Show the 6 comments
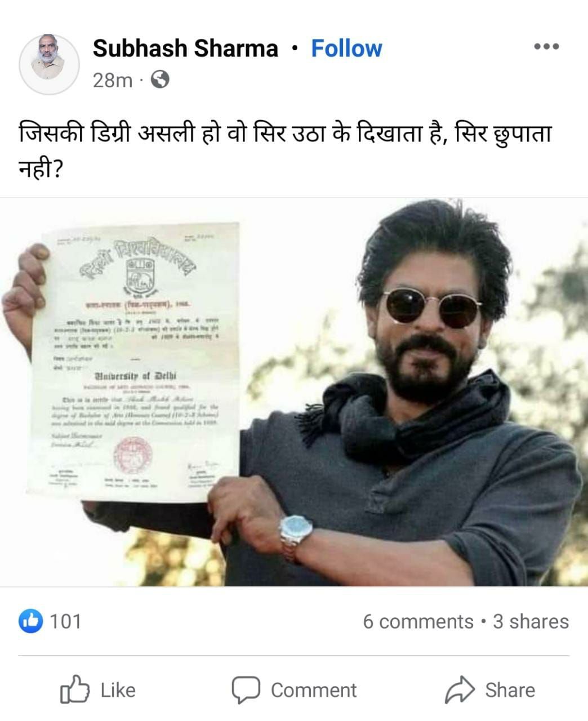 [x=418, y=621]
